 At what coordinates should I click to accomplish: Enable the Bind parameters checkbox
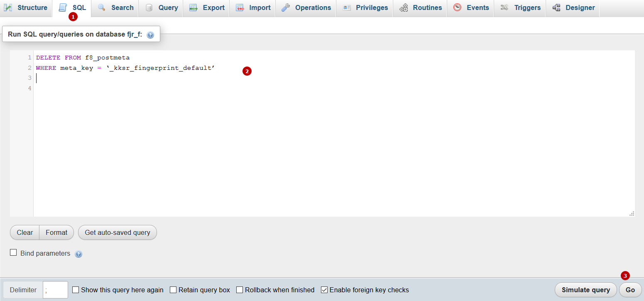coord(14,253)
